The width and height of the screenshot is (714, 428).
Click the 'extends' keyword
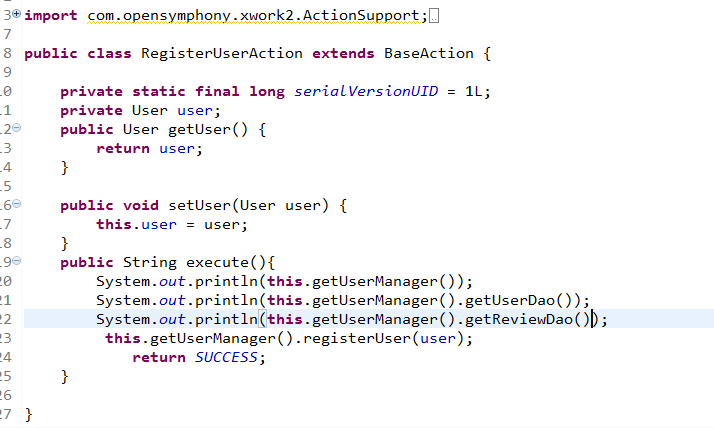point(343,53)
